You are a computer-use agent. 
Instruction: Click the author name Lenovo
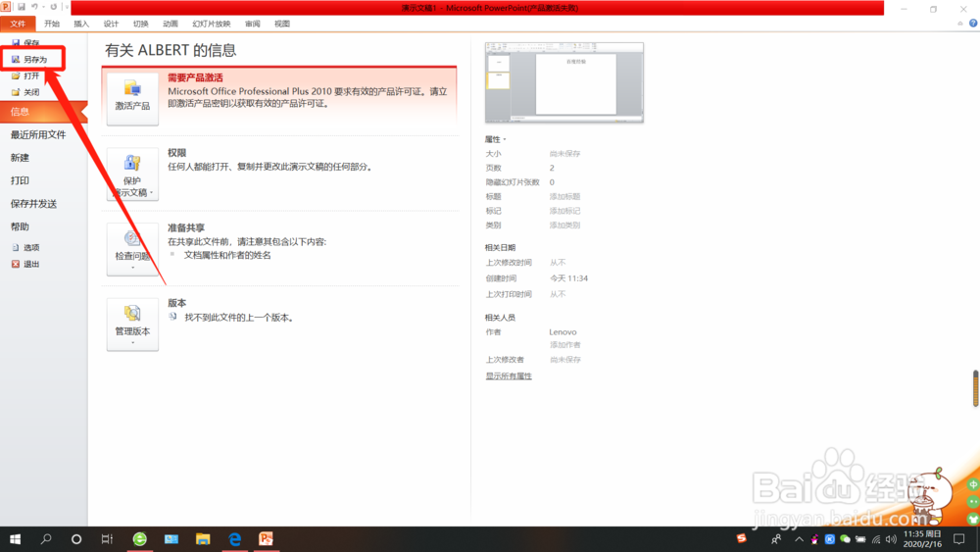(x=563, y=332)
